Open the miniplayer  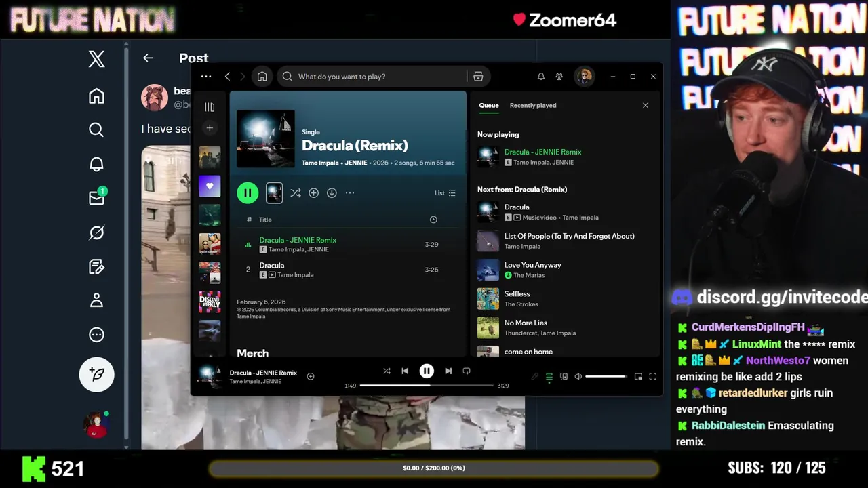(638, 376)
